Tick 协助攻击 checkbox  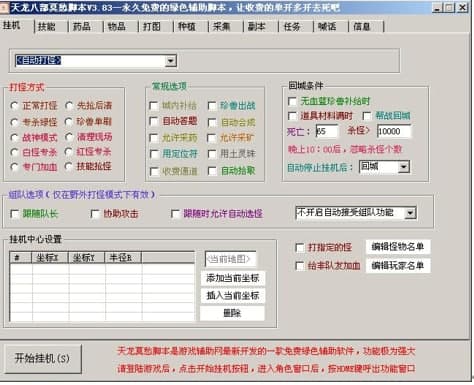(95, 214)
